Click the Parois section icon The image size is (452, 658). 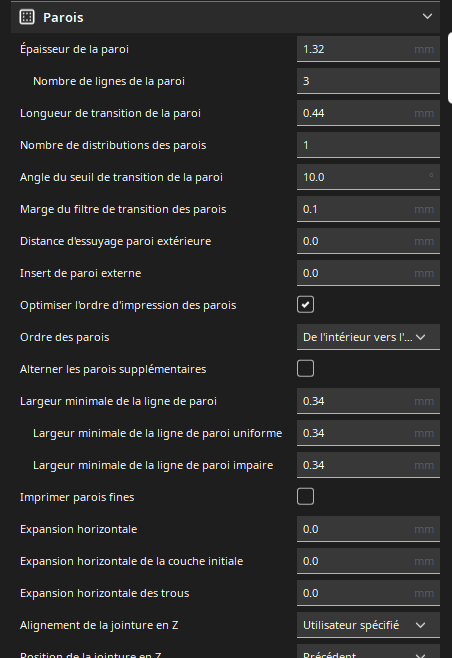tap(27, 17)
